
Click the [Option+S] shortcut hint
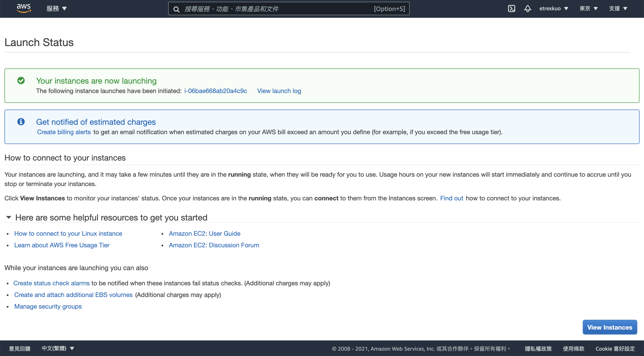[x=389, y=9]
